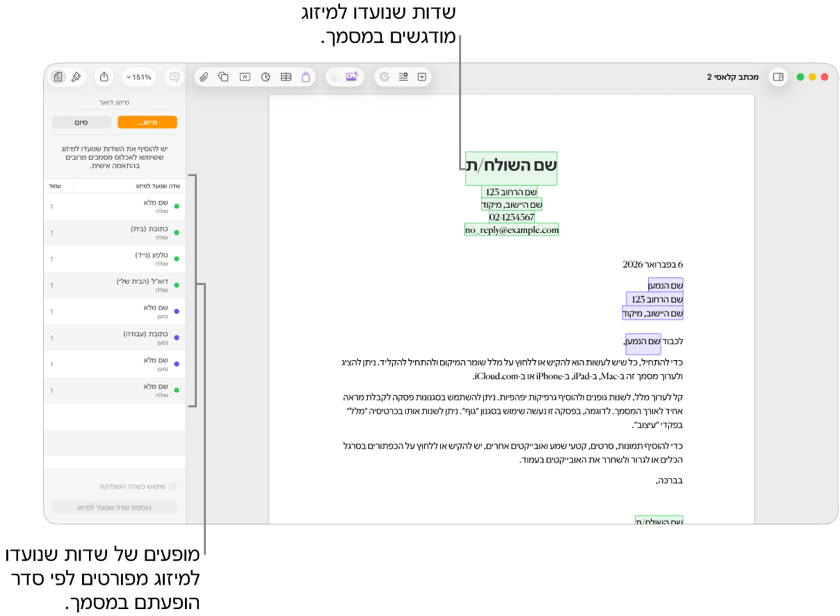This screenshot has height=616, width=840.
Task: Click the purple page insert icon
Action: [306, 77]
